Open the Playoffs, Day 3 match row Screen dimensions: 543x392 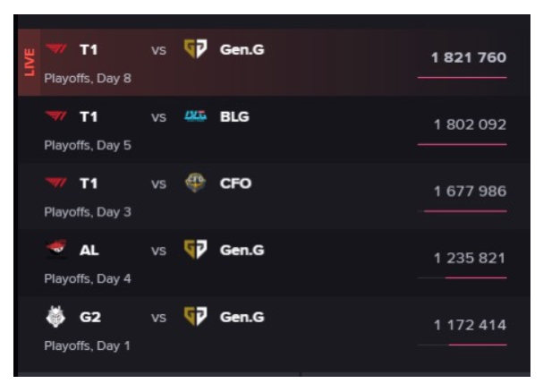[x=274, y=196]
